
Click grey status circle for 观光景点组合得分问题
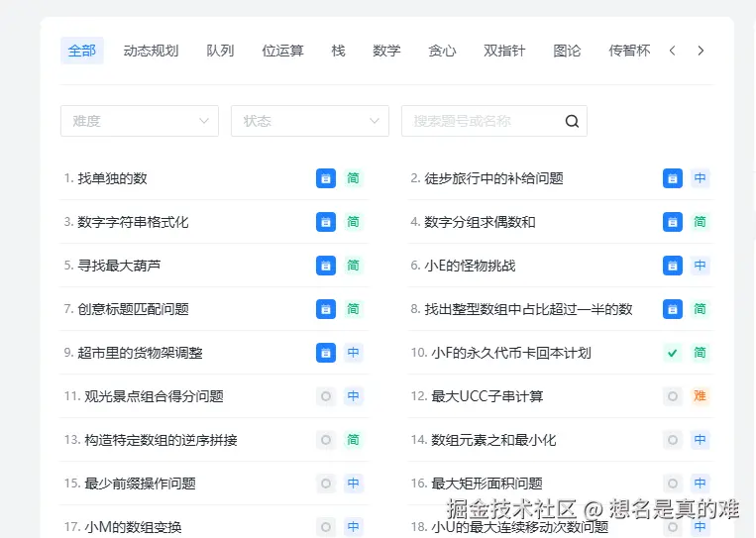pyautogui.click(x=326, y=396)
